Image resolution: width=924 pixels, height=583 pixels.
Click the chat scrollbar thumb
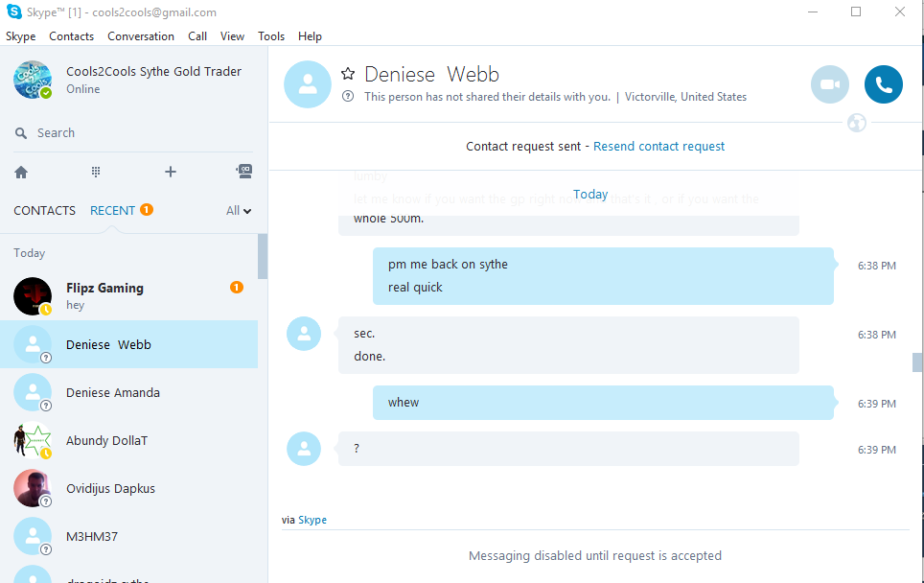917,362
